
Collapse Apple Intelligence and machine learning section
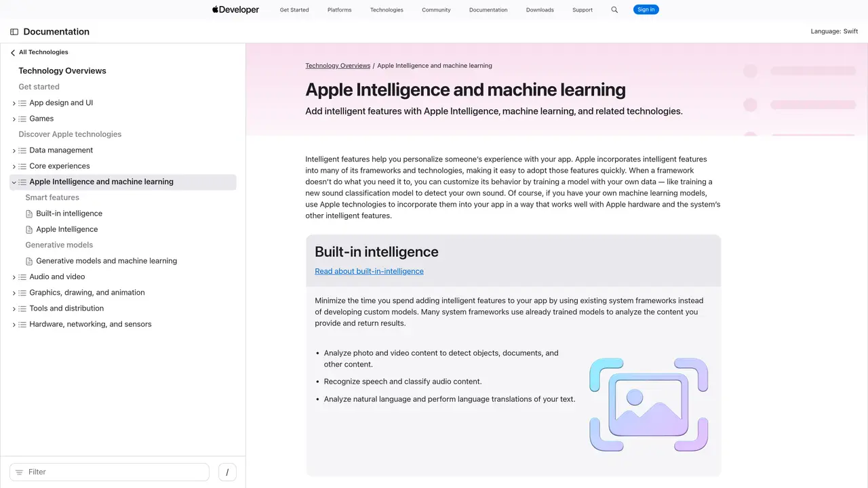[x=14, y=182]
